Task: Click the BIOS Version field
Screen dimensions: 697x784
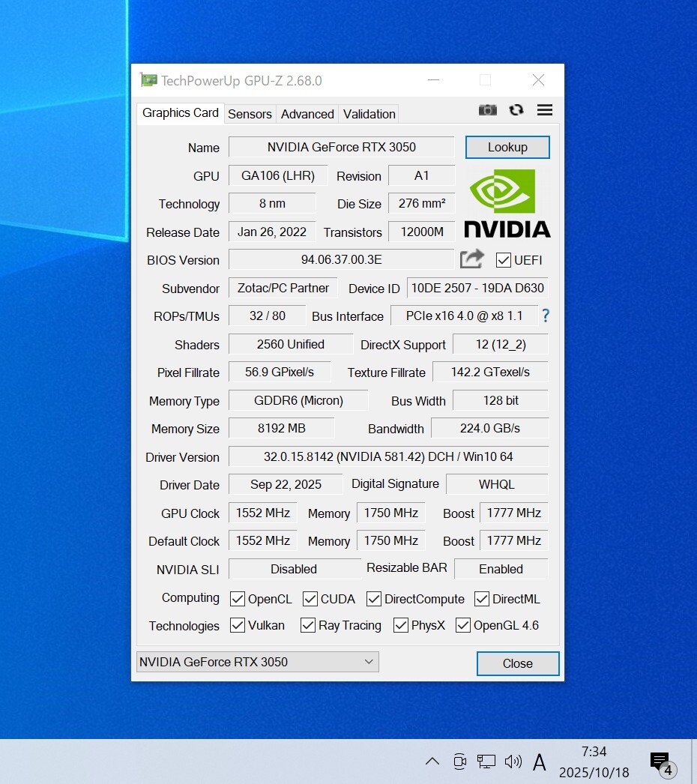Action: click(341, 260)
